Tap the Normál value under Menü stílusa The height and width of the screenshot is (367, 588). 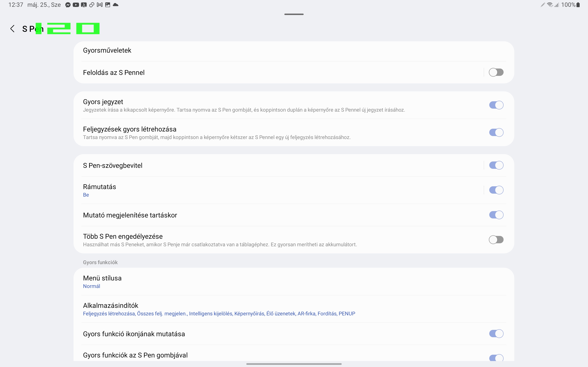point(92,286)
